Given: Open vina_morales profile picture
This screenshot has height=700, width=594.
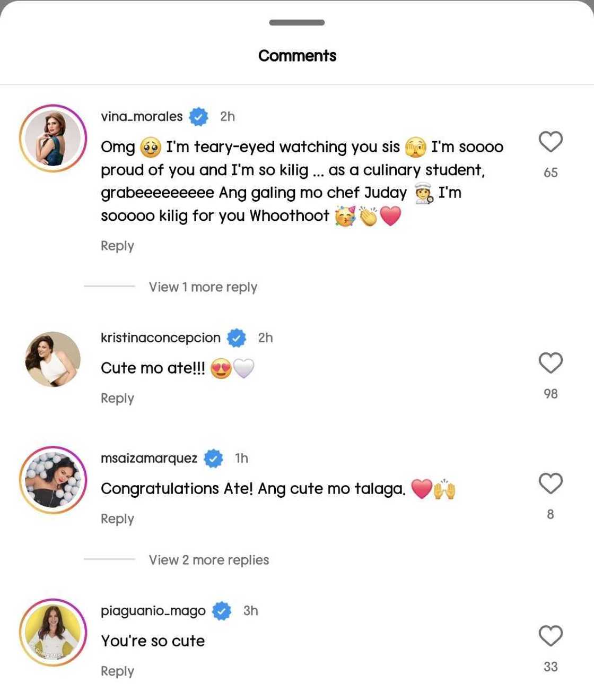Looking at the screenshot, I should point(53,138).
